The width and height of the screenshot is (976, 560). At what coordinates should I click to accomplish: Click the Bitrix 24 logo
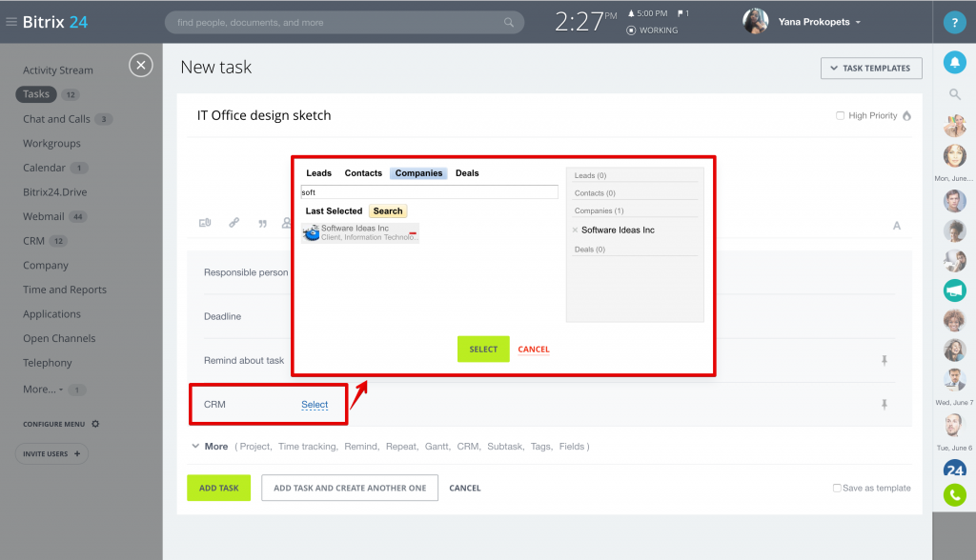point(54,22)
